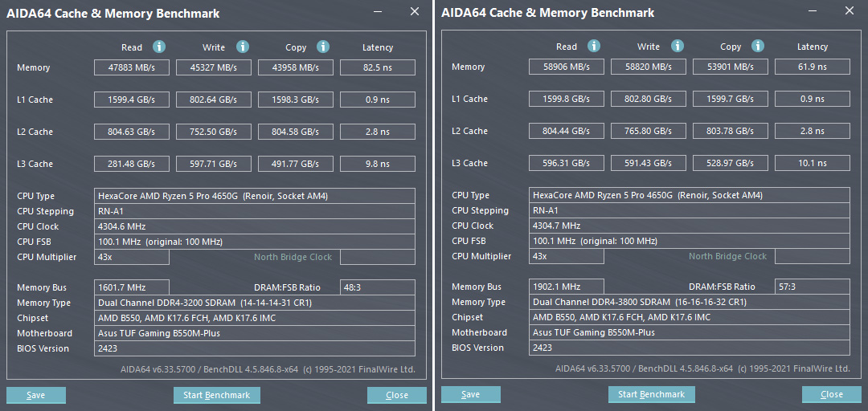Click L1 Cache read 1599.8 GB/s
The image size is (868, 411).
point(567,99)
